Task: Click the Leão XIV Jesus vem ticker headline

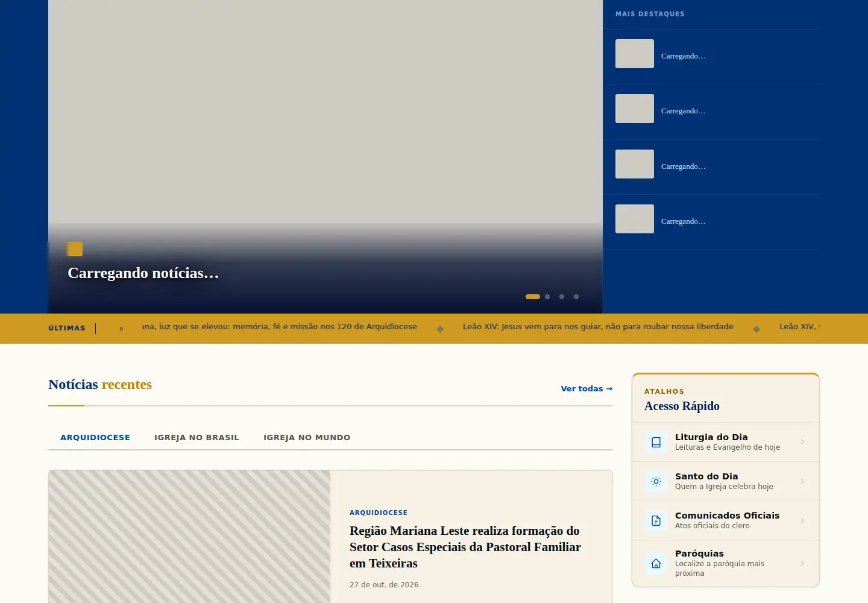Action: 598,327
